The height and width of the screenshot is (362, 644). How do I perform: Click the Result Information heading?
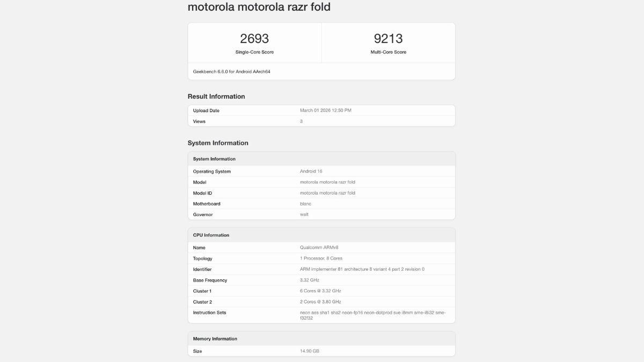point(216,97)
